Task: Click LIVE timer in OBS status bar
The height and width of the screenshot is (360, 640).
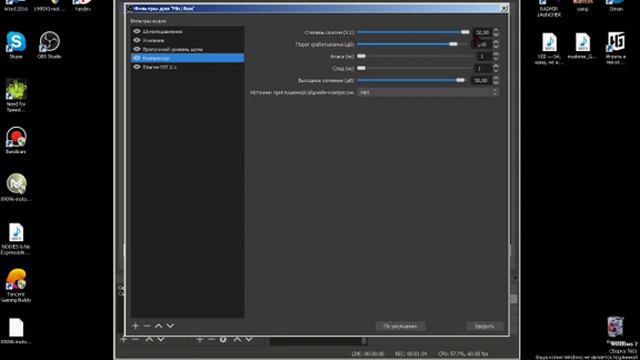Action: point(367,354)
